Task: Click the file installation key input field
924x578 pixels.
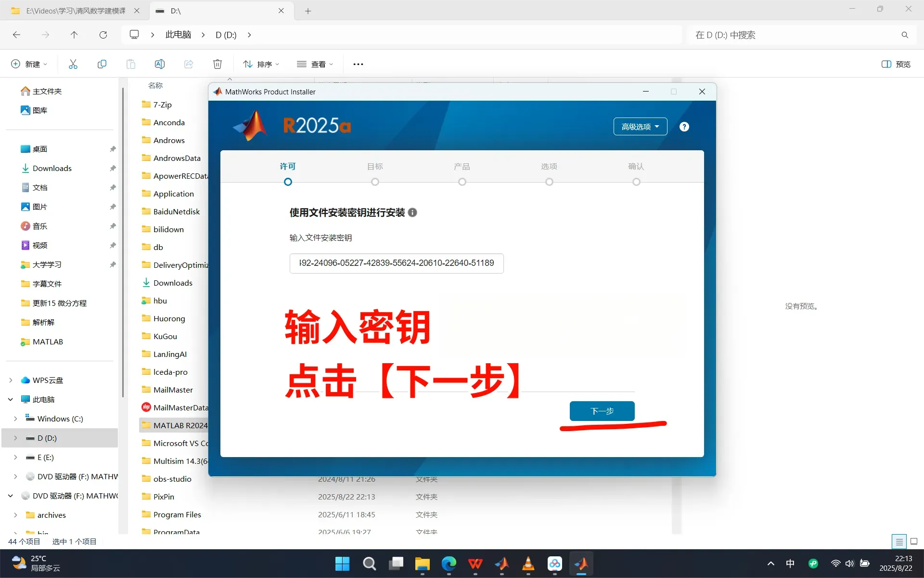Action: pos(396,263)
